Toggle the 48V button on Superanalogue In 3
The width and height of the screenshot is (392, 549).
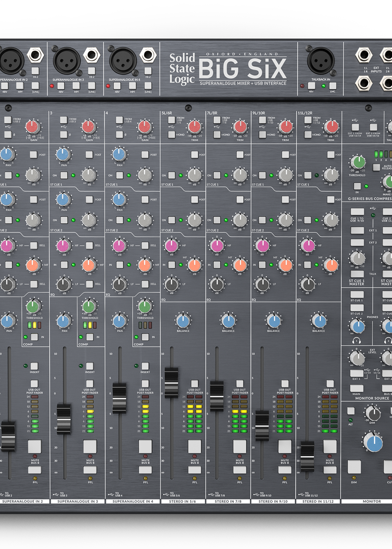[x=61, y=86]
